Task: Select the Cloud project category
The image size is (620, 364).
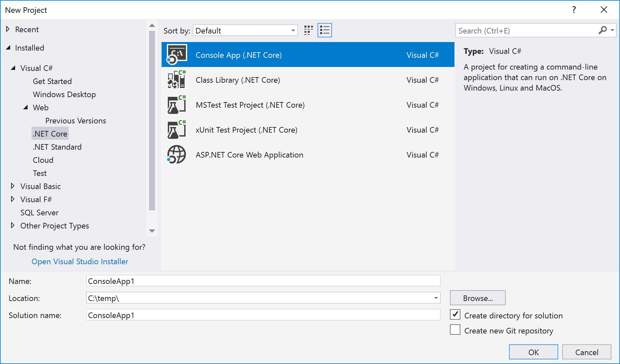Action: point(43,160)
